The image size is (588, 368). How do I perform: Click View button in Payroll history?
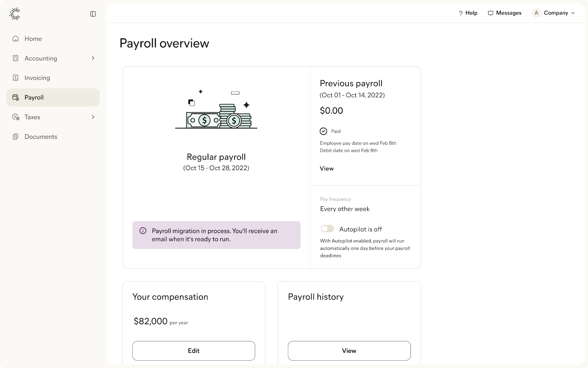(x=349, y=351)
